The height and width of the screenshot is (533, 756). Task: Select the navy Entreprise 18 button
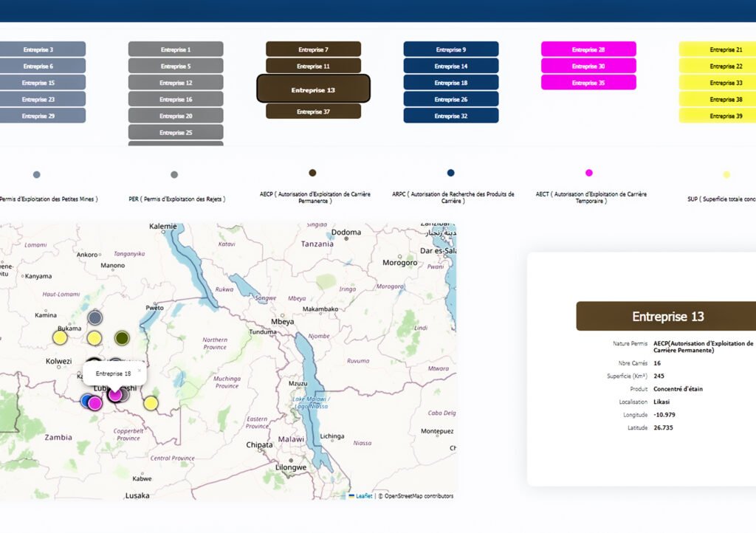click(451, 83)
